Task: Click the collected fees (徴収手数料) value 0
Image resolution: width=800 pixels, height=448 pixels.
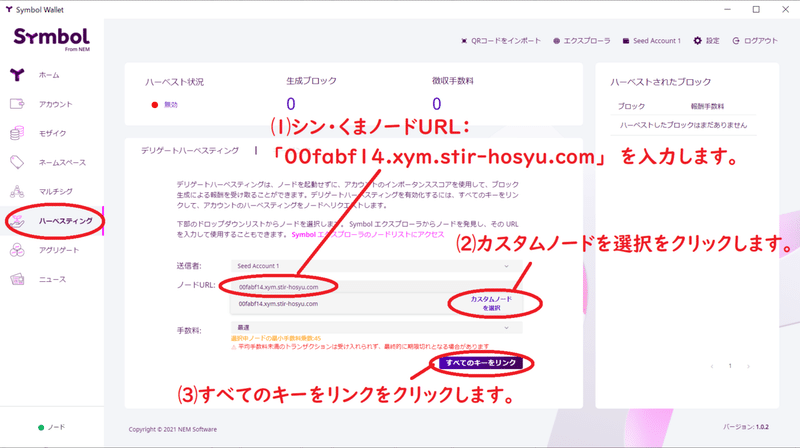Action: pos(437,104)
